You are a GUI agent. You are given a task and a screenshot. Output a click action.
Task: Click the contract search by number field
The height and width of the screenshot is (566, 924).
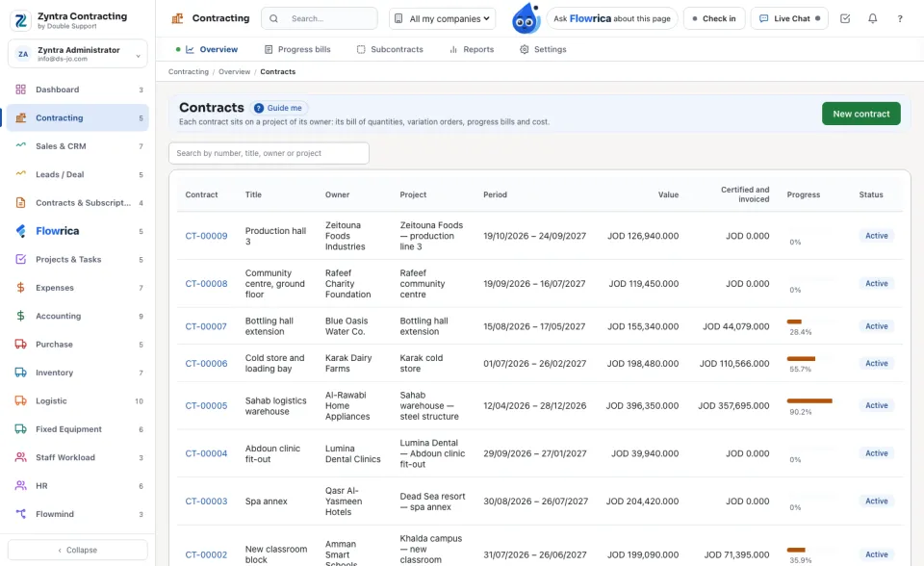(x=269, y=153)
